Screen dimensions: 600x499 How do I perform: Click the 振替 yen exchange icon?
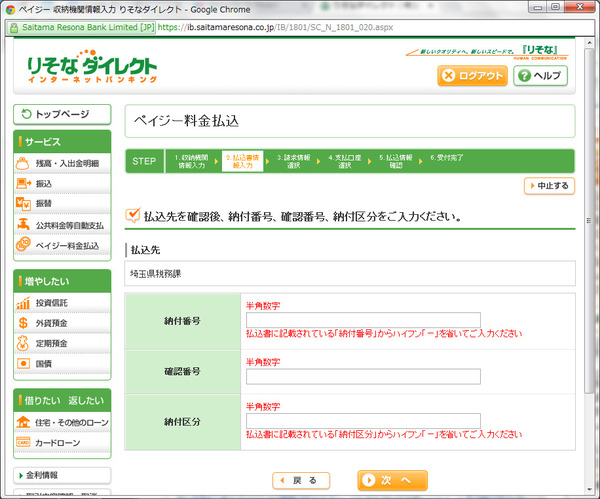[23, 204]
